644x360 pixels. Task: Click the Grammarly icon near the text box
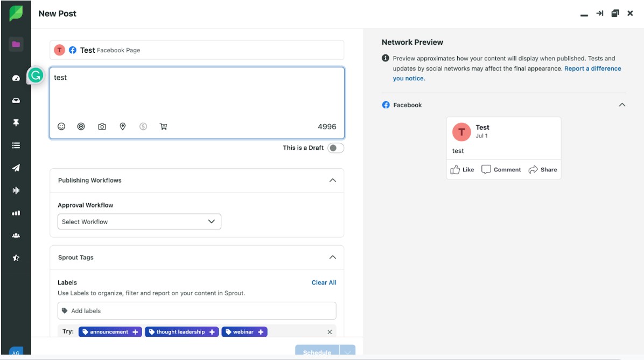[x=35, y=76]
